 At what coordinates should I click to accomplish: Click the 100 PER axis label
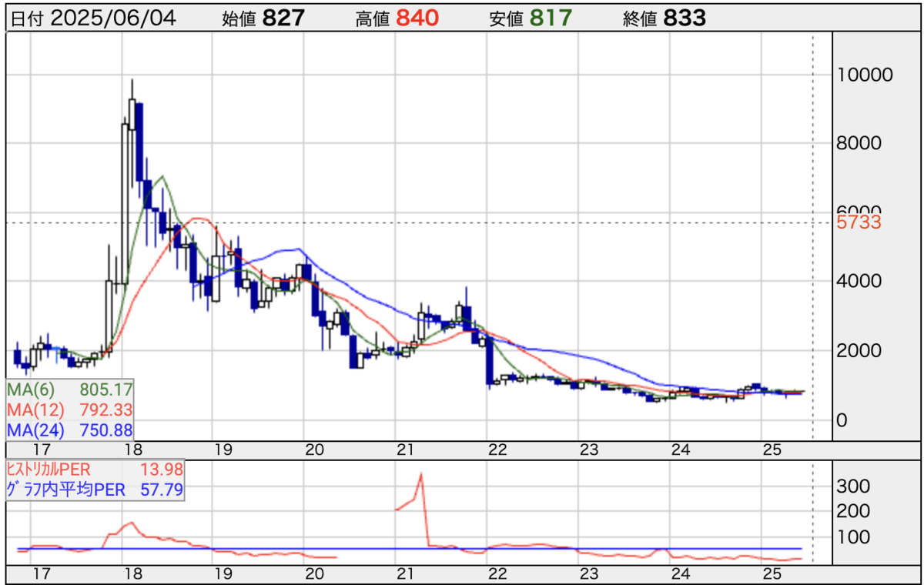click(x=854, y=537)
